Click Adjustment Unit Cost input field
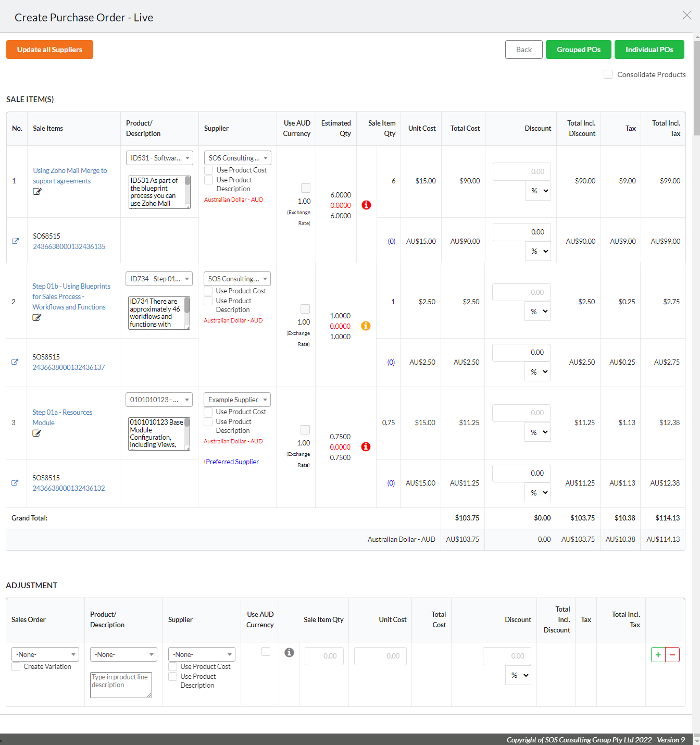This screenshot has height=745, width=700. [380, 656]
